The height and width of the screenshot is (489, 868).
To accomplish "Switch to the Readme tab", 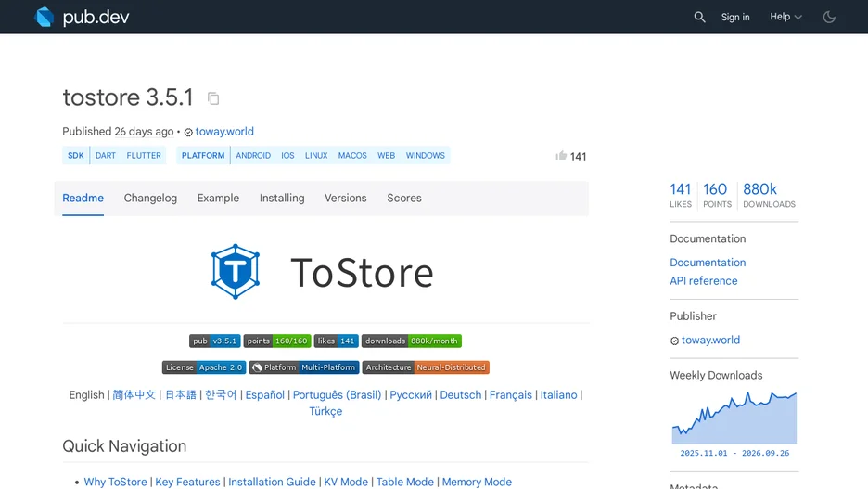I will tap(83, 199).
